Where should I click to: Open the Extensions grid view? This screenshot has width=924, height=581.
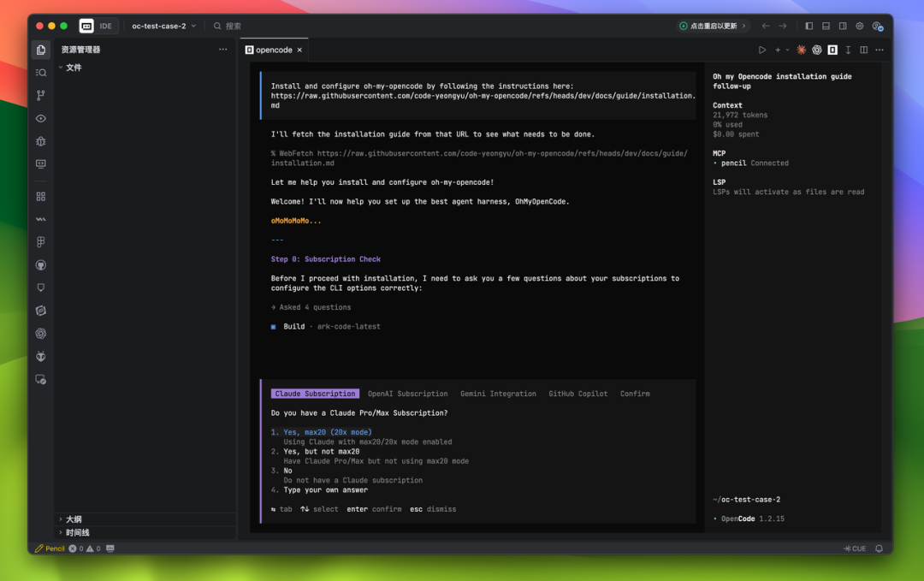[x=41, y=196]
